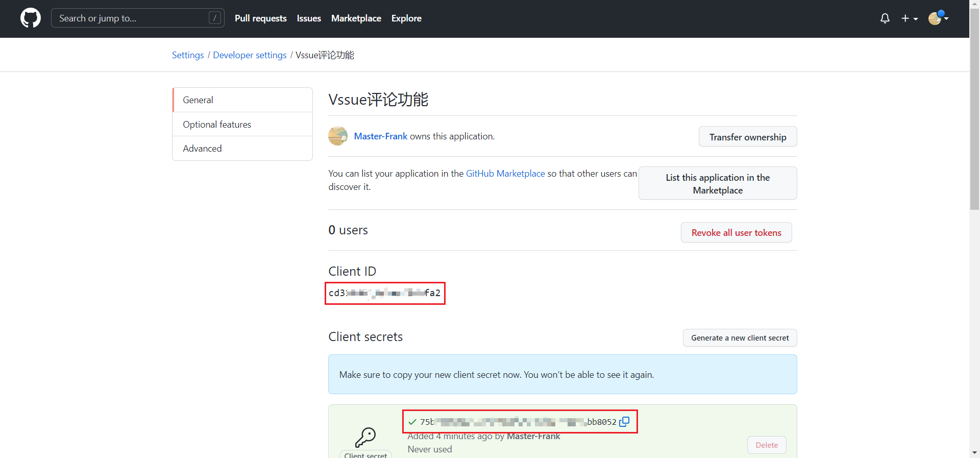Open the GitHub Marketplace text link
This screenshot has height=458, width=980.
[505, 174]
